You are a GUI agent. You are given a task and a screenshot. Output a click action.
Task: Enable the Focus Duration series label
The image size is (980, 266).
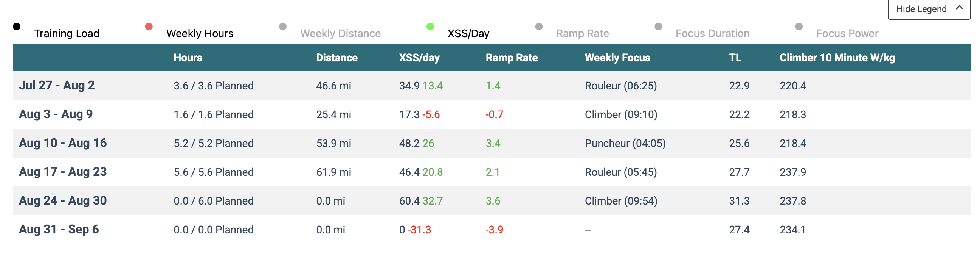click(x=712, y=34)
